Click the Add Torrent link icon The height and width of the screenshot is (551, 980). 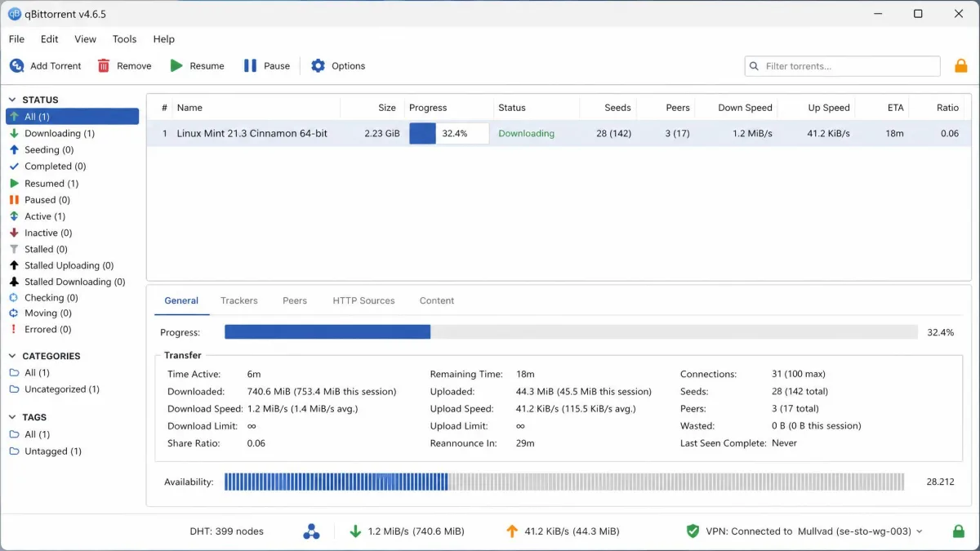pos(16,66)
